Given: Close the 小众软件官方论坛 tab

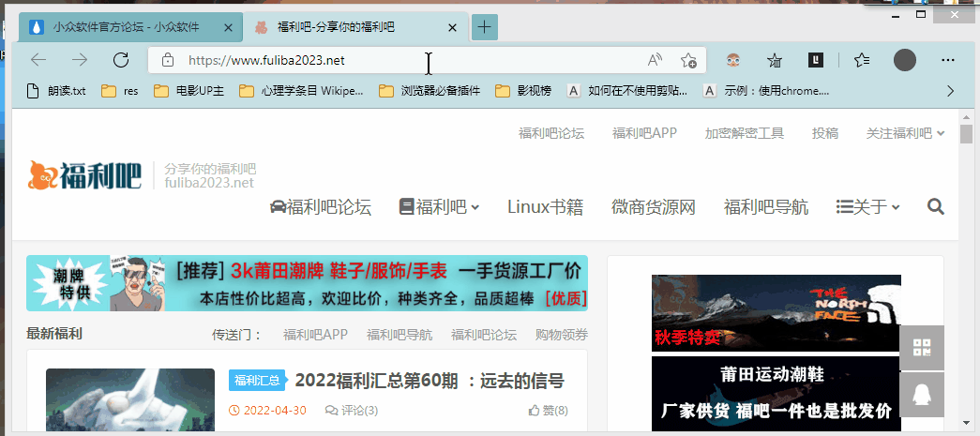Looking at the screenshot, I should [x=228, y=27].
